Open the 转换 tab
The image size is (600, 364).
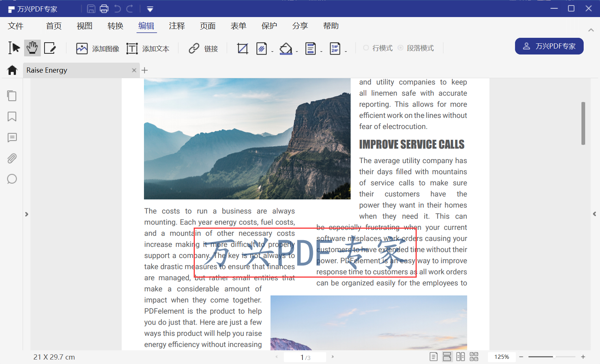[x=115, y=26]
